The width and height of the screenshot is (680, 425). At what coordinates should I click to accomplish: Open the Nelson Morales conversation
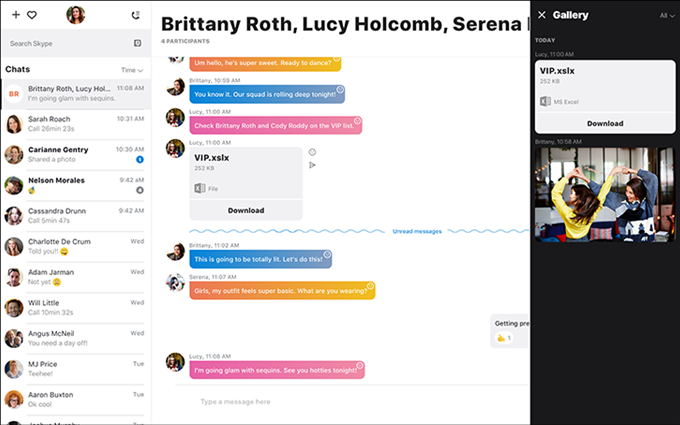(76, 185)
